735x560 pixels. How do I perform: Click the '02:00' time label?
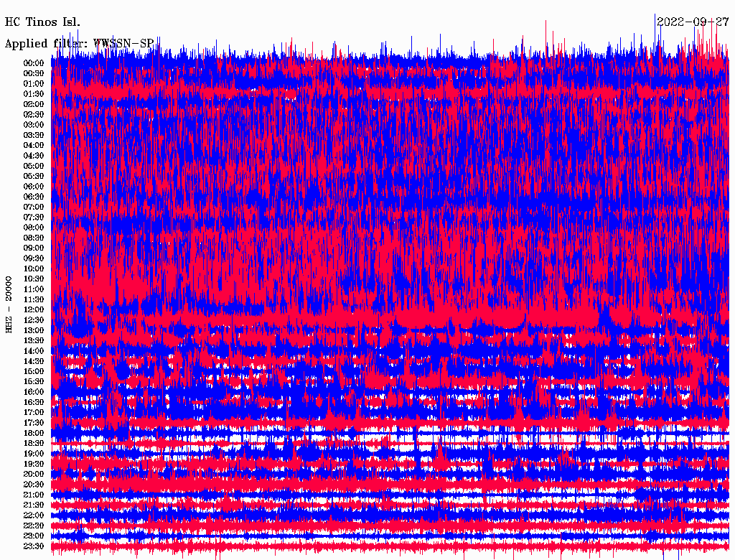(x=34, y=104)
